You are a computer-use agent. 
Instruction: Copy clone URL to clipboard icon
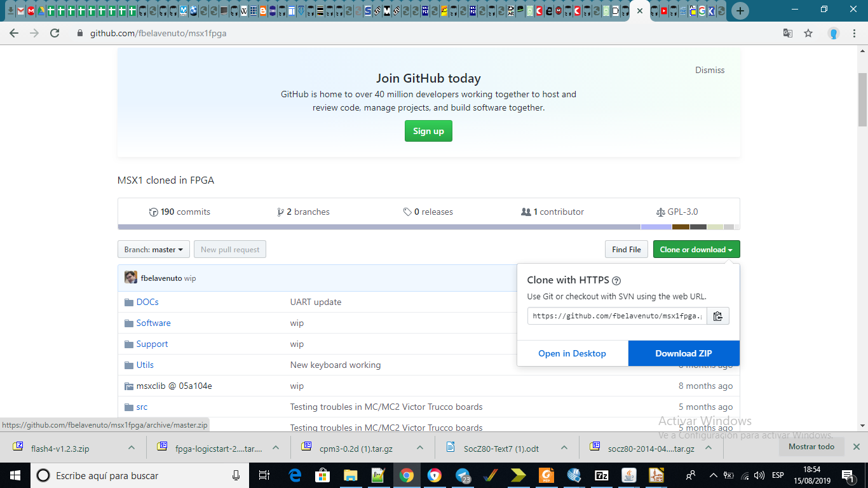coord(717,316)
